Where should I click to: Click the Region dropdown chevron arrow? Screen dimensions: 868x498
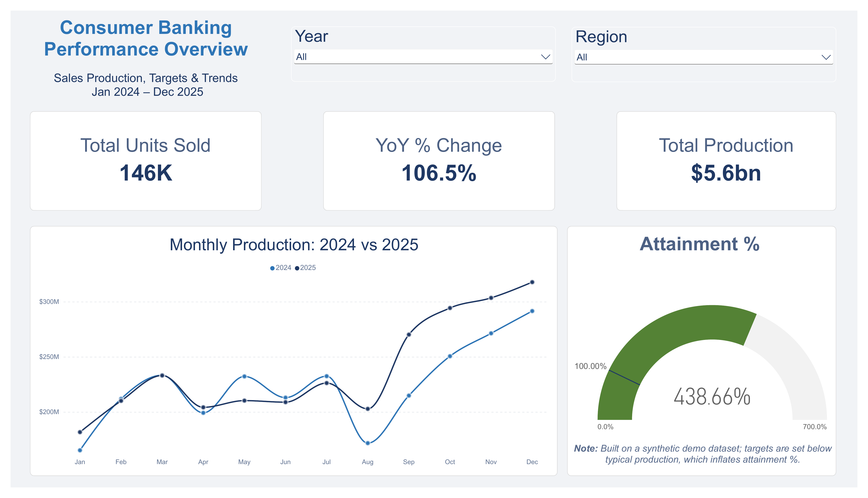(826, 57)
